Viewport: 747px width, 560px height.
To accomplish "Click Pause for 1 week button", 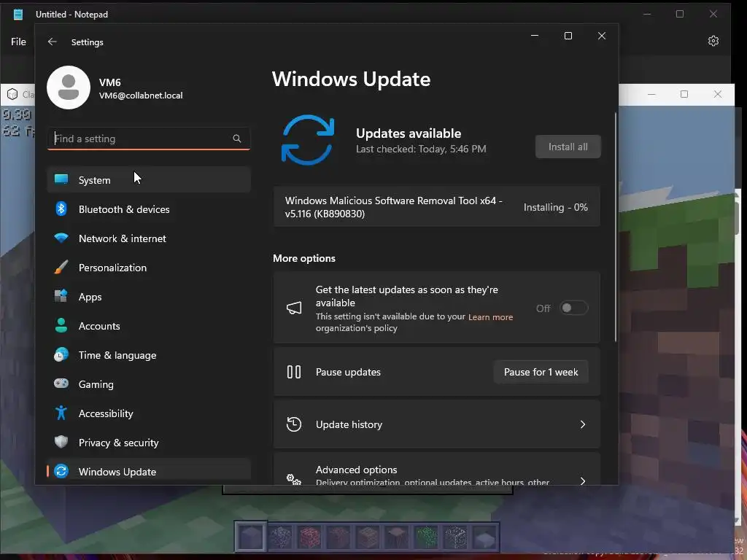I will tap(541, 372).
